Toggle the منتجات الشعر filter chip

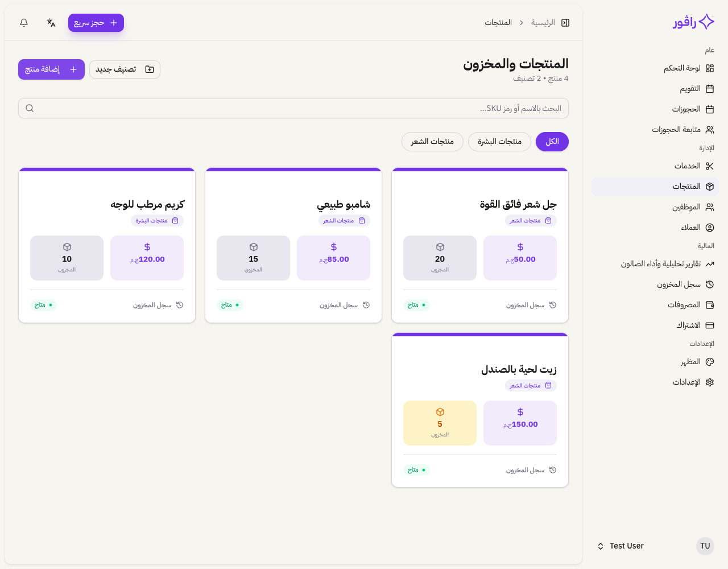[x=432, y=141]
